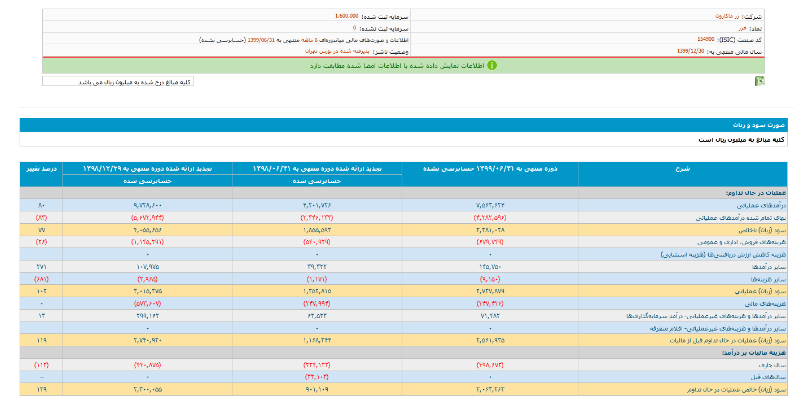Click the company name value ز. ماکارون
The image size is (794, 398).
click(728, 17)
